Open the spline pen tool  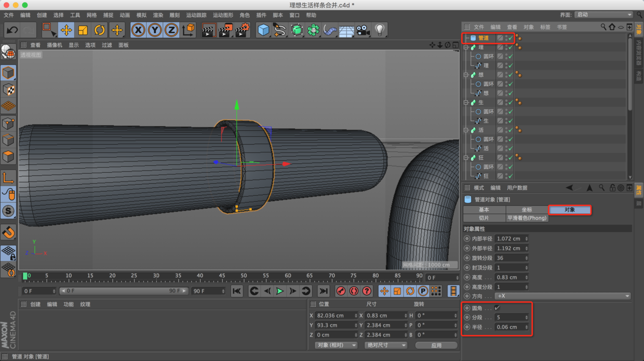click(x=280, y=30)
